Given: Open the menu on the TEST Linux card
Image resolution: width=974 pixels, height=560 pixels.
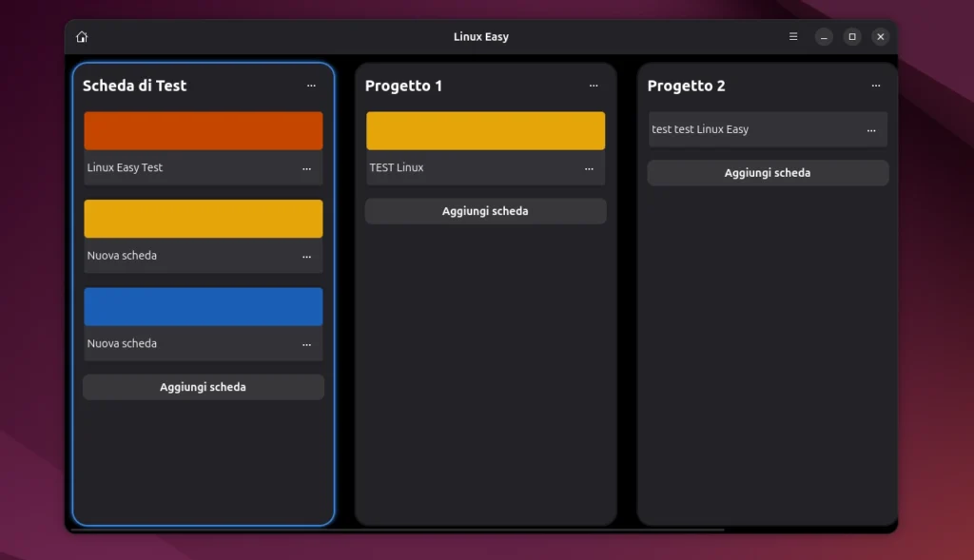Looking at the screenshot, I should point(589,167).
